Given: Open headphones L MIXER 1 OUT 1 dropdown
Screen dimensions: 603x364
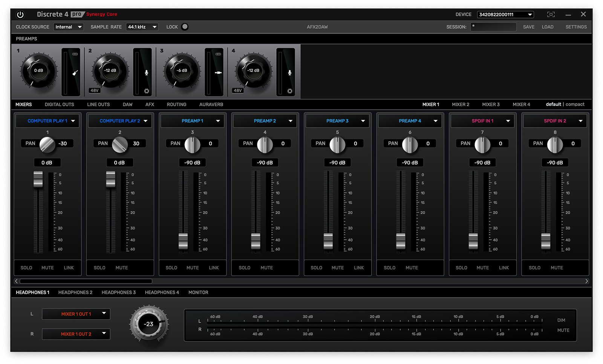Looking at the screenshot, I should point(76,314).
